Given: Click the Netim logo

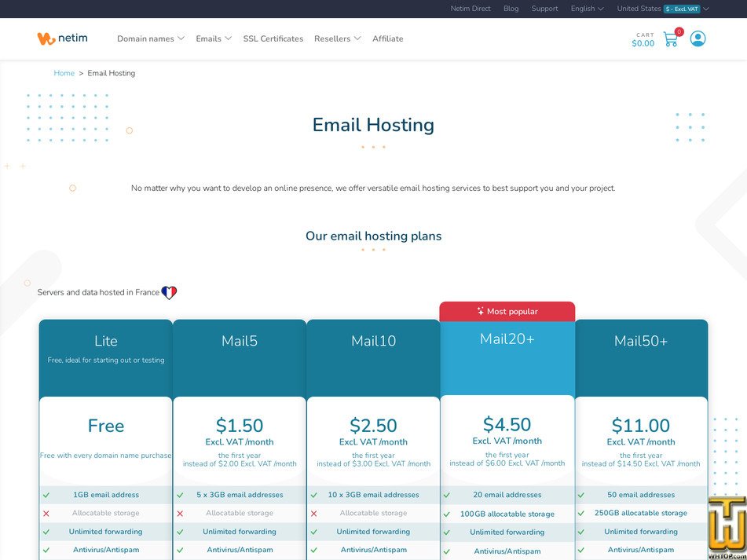Looking at the screenshot, I should pyautogui.click(x=62, y=38).
